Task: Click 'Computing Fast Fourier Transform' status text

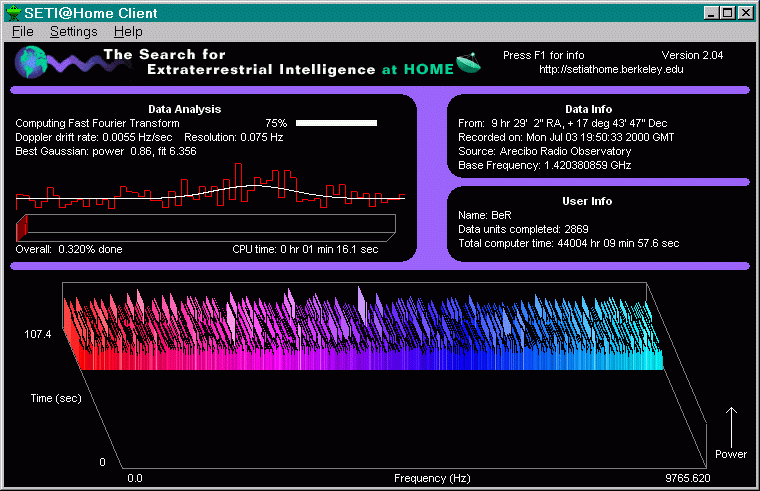Action: (97, 123)
